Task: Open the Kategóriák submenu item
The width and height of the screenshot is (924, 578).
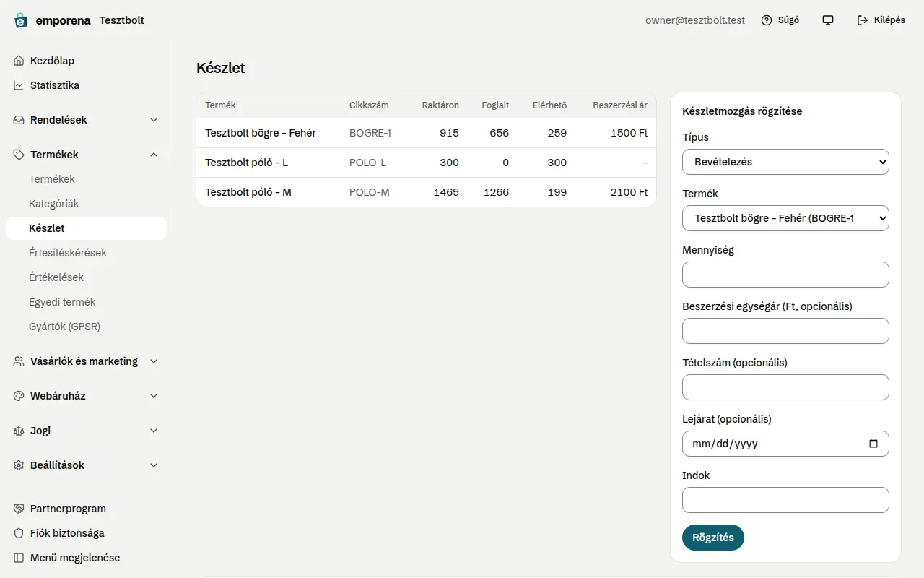Action: [86, 204]
